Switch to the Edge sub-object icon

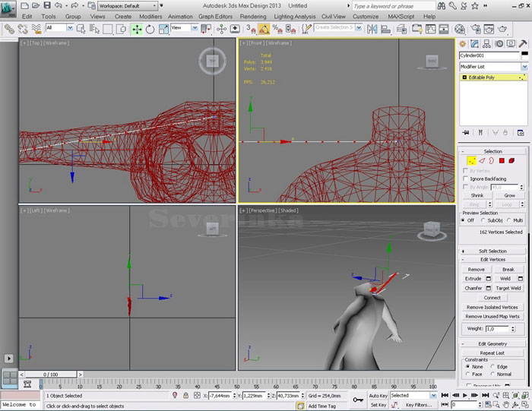481,161
